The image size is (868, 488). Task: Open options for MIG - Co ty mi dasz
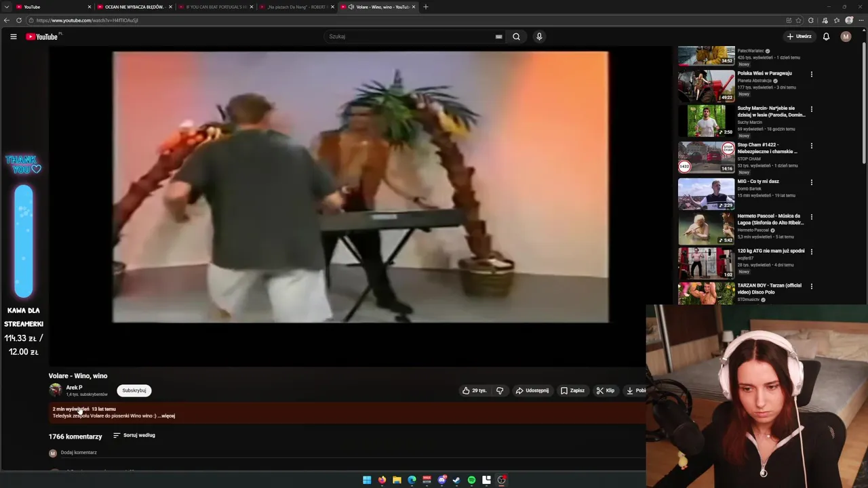pos(812,182)
